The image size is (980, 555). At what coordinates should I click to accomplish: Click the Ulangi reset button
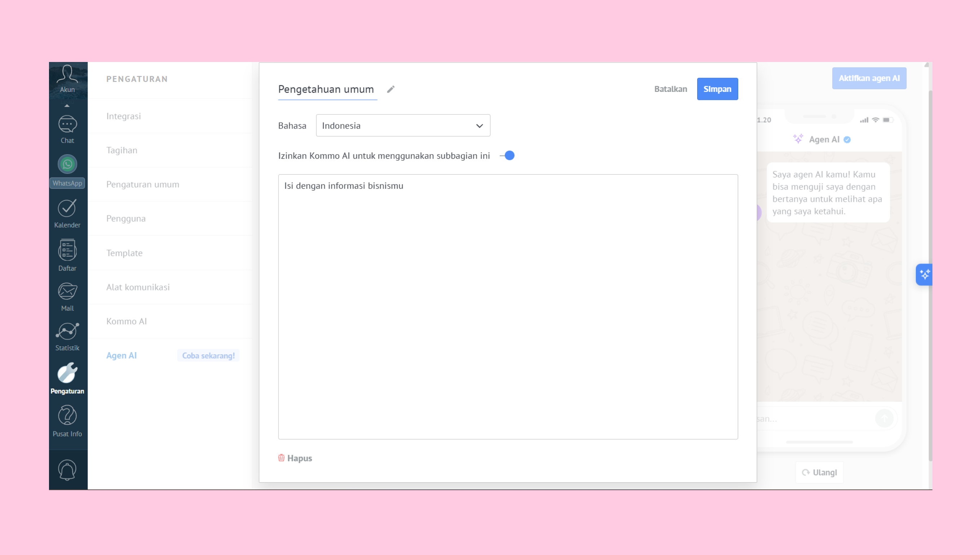click(819, 472)
